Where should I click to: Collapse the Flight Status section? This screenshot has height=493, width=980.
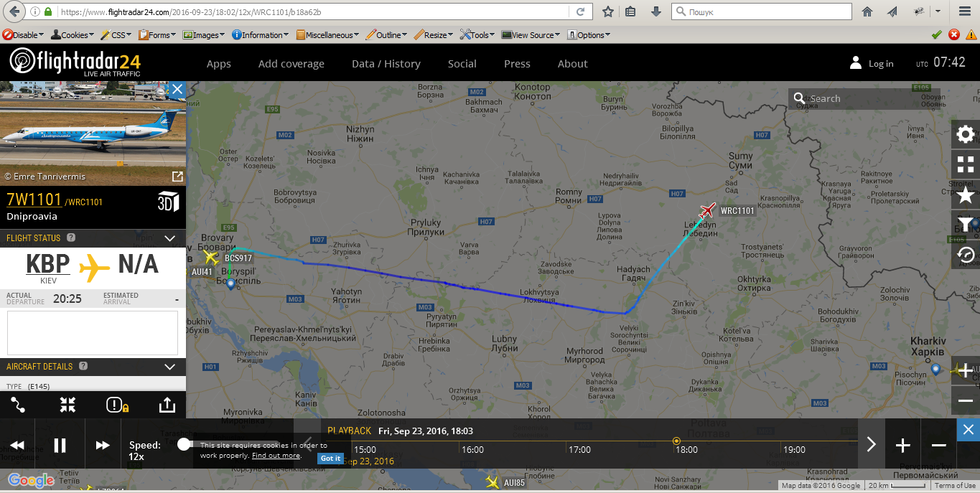[x=170, y=238]
